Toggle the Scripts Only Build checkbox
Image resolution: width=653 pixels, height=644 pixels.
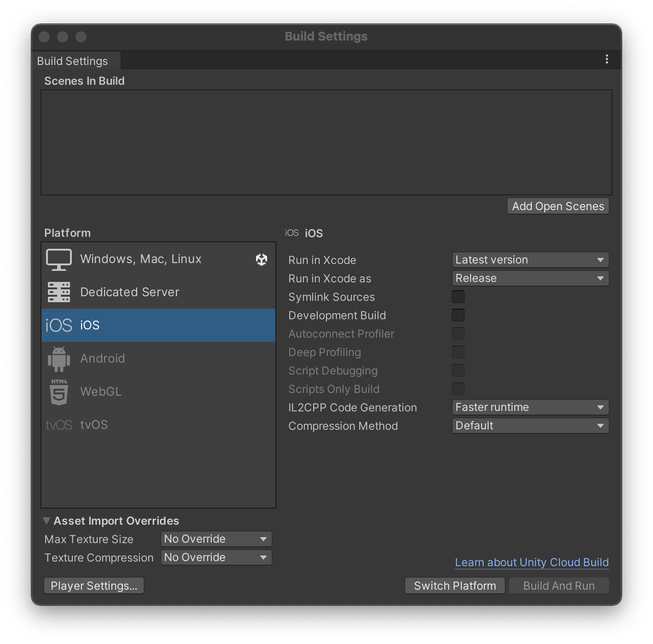coord(458,389)
